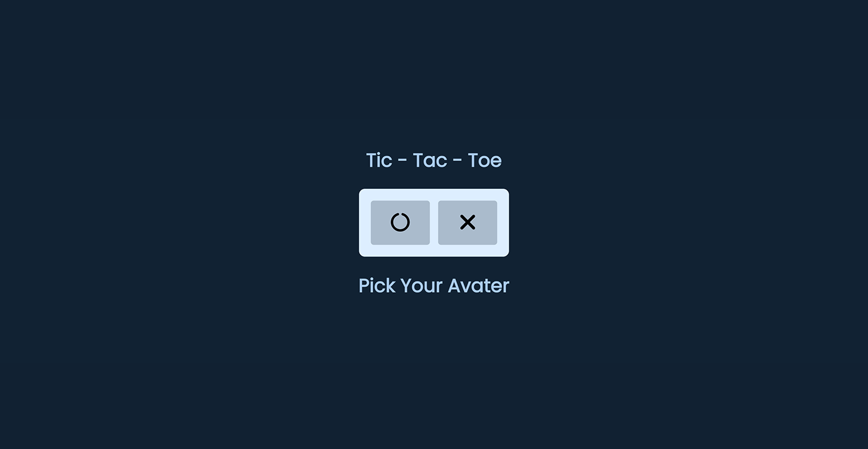
Task: Click the word Toe in the heading
Action: click(485, 160)
